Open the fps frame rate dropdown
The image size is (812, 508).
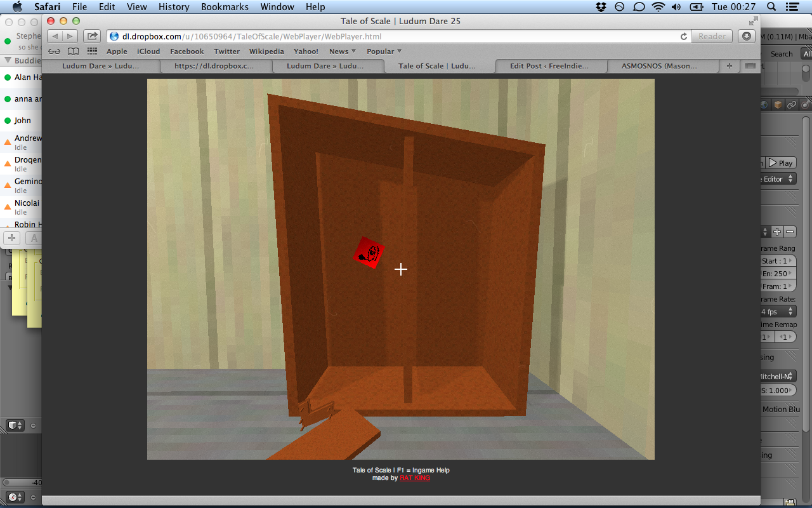pos(778,312)
